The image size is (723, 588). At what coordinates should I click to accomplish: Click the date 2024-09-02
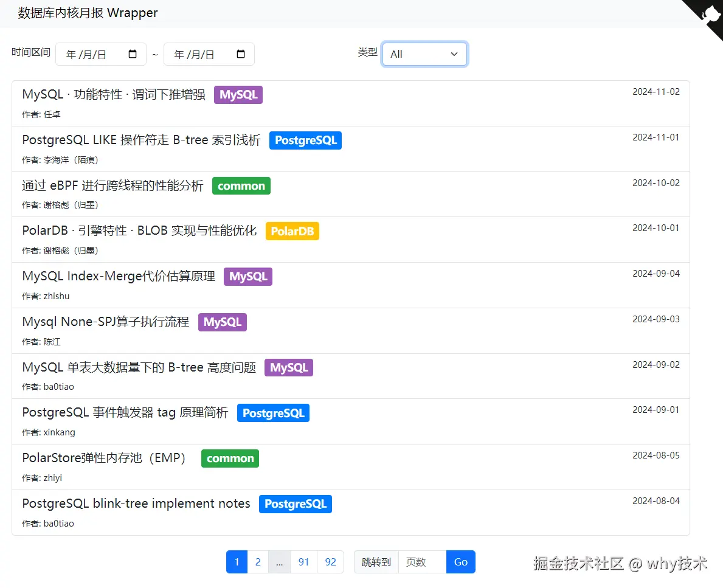(656, 365)
